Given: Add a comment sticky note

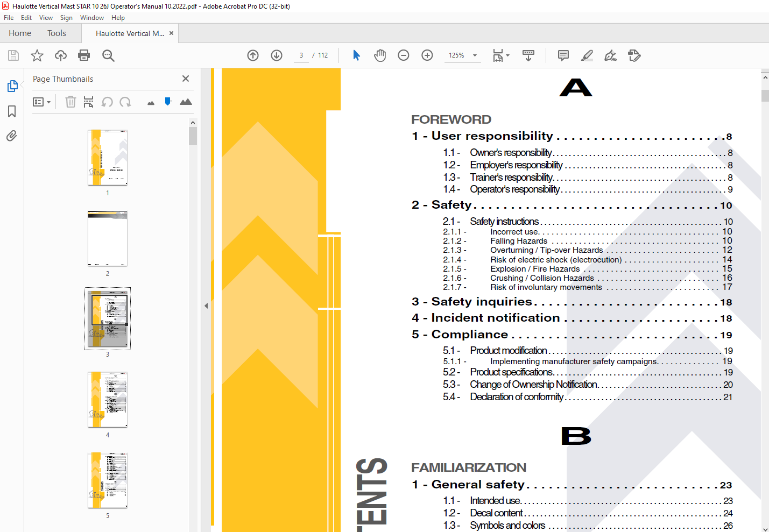Looking at the screenshot, I should pos(563,55).
